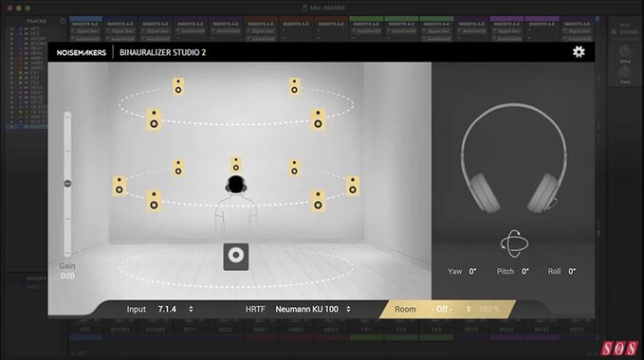644x360 pixels.
Task: Open the HRTF Neumann KU 100 dropdown
Action: tap(306, 309)
